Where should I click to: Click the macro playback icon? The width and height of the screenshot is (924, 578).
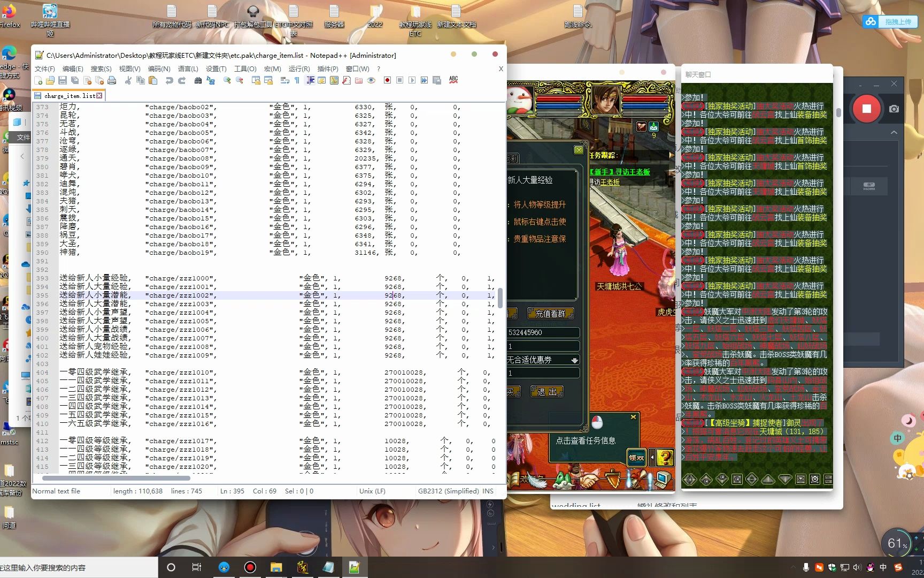tap(412, 80)
